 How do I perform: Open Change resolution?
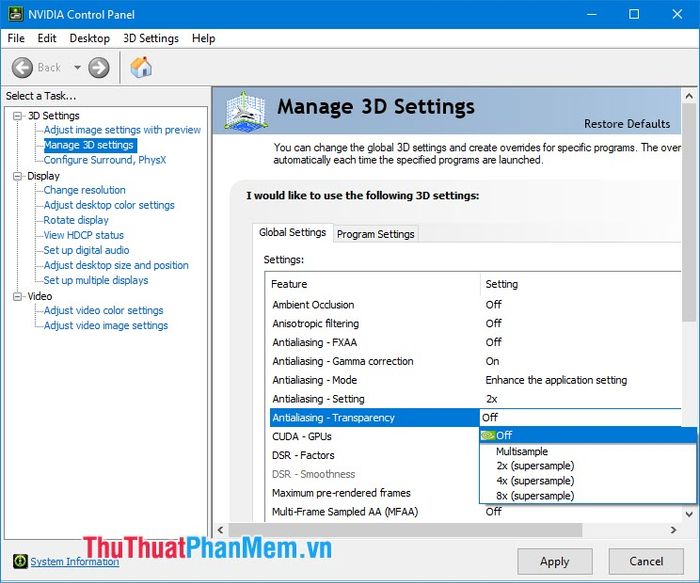point(84,190)
